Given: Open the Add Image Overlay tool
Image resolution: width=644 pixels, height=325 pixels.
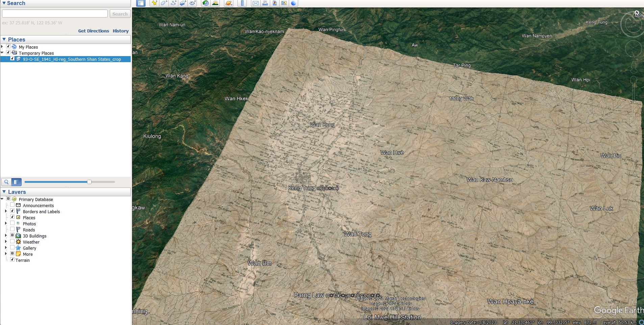Looking at the screenshot, I should click(x=183, y=3).
